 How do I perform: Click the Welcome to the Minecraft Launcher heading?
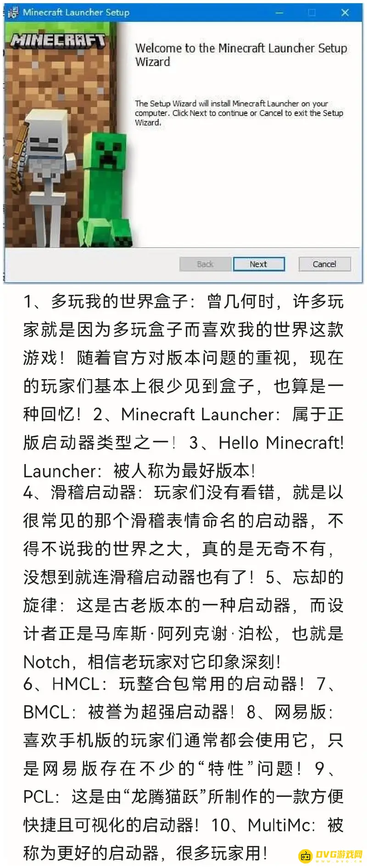[x=241, y=55]
